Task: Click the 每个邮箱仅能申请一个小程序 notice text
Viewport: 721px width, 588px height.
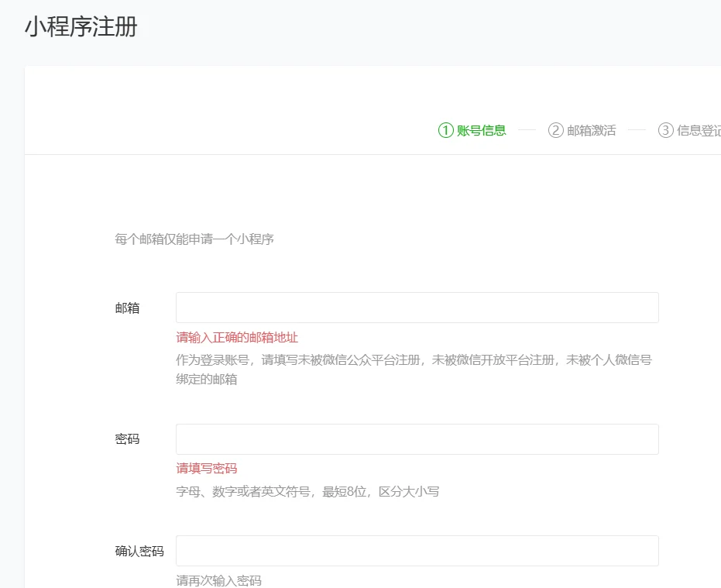Action: [194, 239]
